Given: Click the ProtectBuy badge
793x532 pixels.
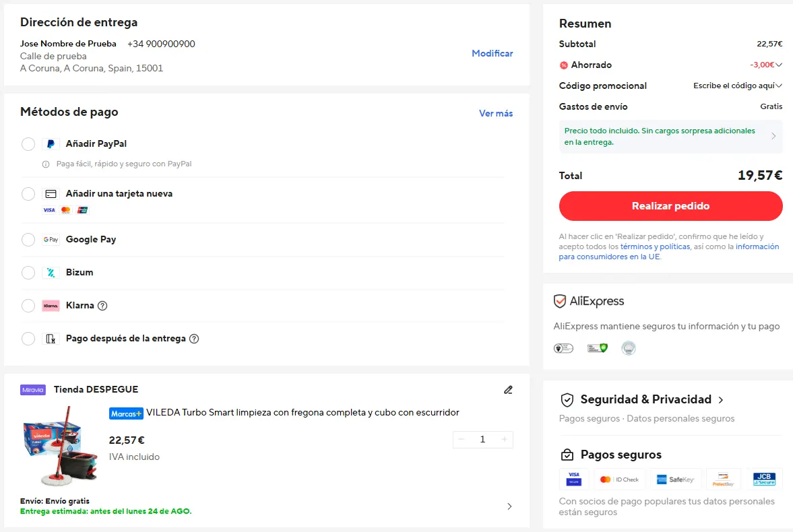Looking at the screenshot, I should (x=723, y=479).
